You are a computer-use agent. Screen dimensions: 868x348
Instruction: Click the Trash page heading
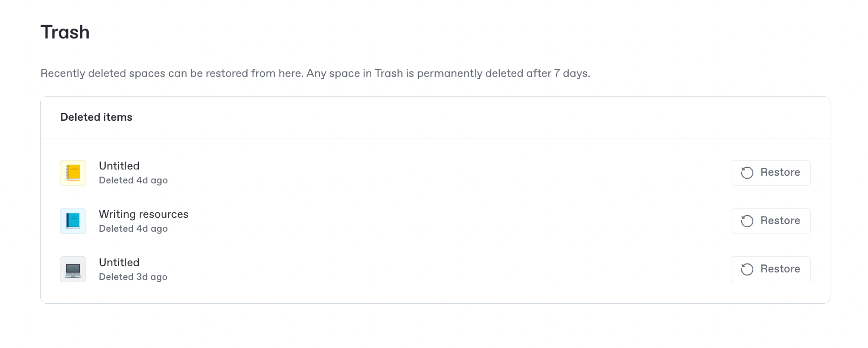click(x=65, y=32)
